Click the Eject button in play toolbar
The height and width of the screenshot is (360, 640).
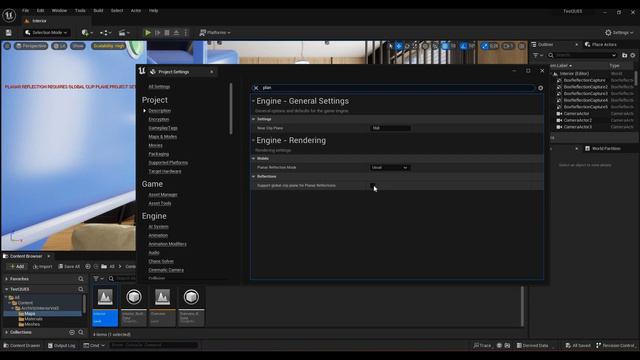(176, 33)
